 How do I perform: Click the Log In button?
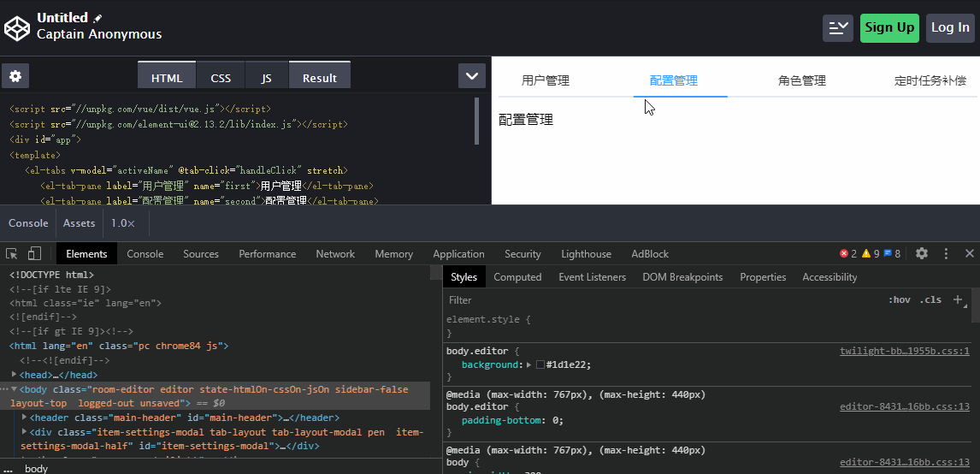click(x=950, y=27)
